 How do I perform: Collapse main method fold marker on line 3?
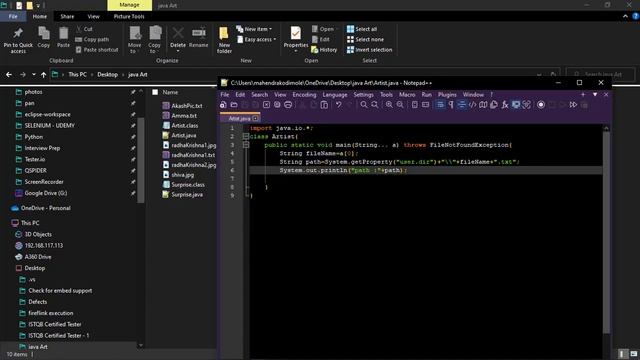pyautogui.click(x=246, y=145)
